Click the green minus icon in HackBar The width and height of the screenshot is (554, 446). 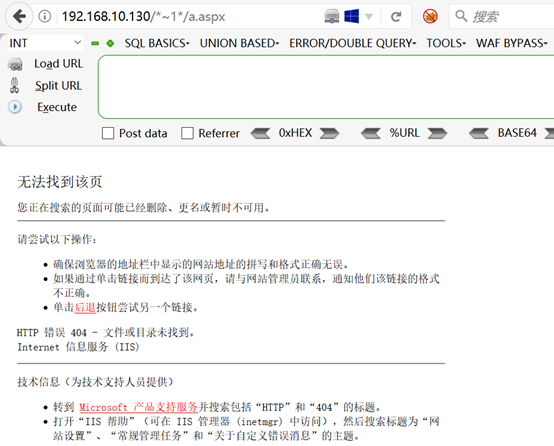click(95, 43)
